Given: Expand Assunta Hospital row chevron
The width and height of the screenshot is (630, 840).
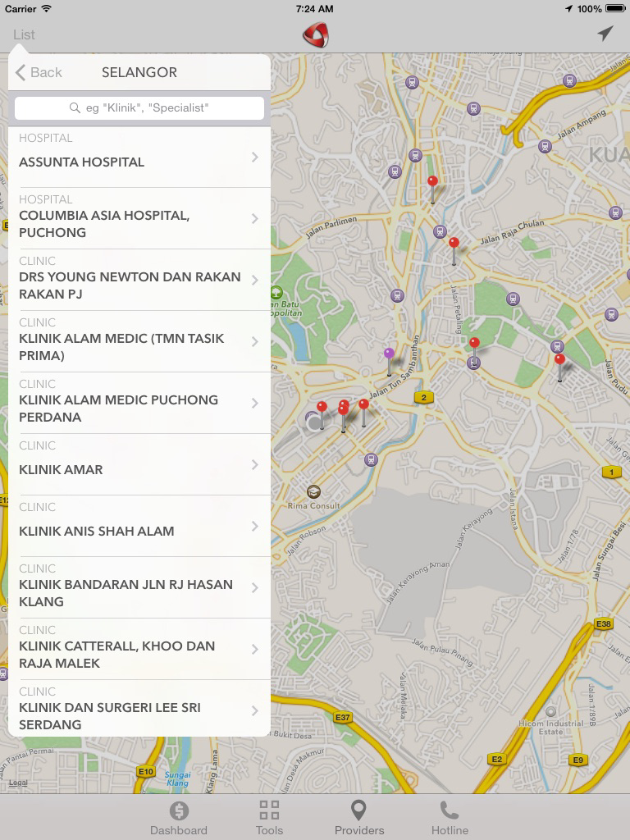Looking at the screenshot, I should point(255,157).
